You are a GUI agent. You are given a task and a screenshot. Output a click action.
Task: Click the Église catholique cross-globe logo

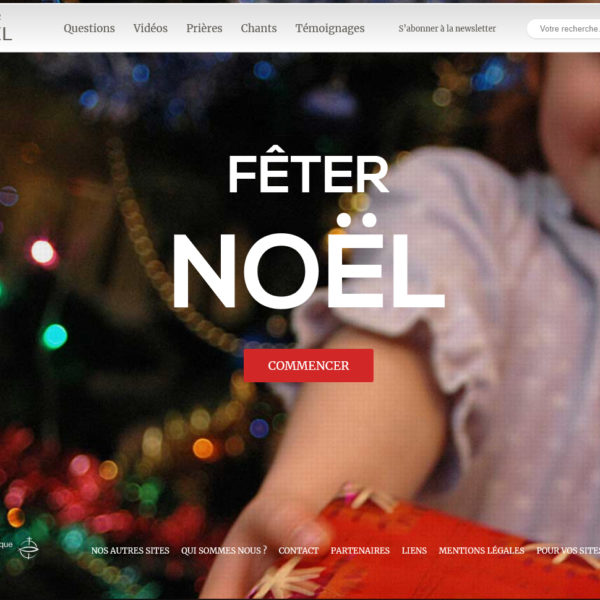coord(29,548)
